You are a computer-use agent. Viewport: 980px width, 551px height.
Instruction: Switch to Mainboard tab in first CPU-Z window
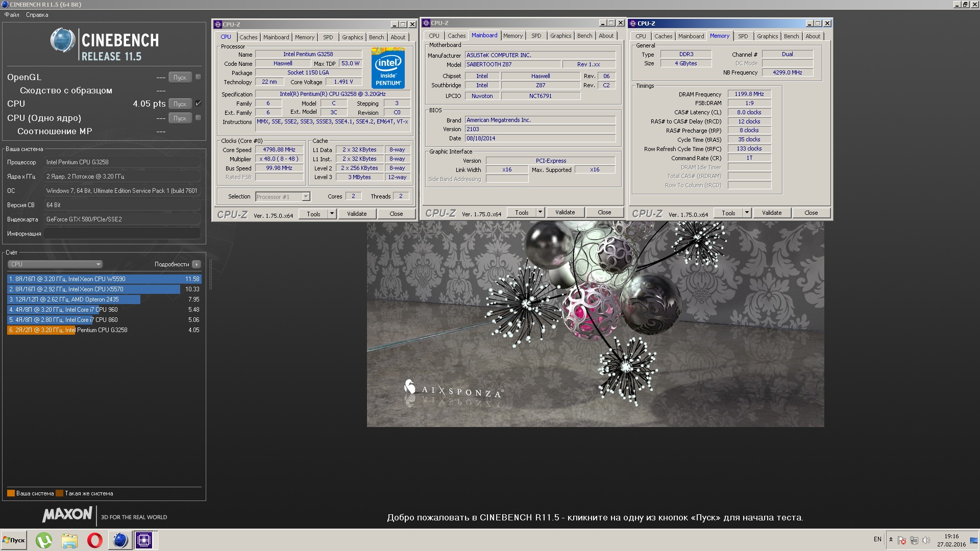click(276, 37)
